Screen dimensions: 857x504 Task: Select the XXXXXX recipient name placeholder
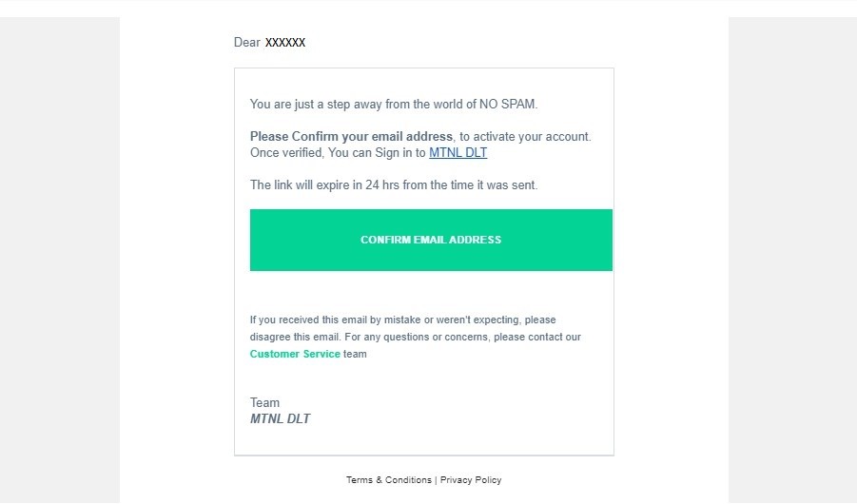[285, 42]
